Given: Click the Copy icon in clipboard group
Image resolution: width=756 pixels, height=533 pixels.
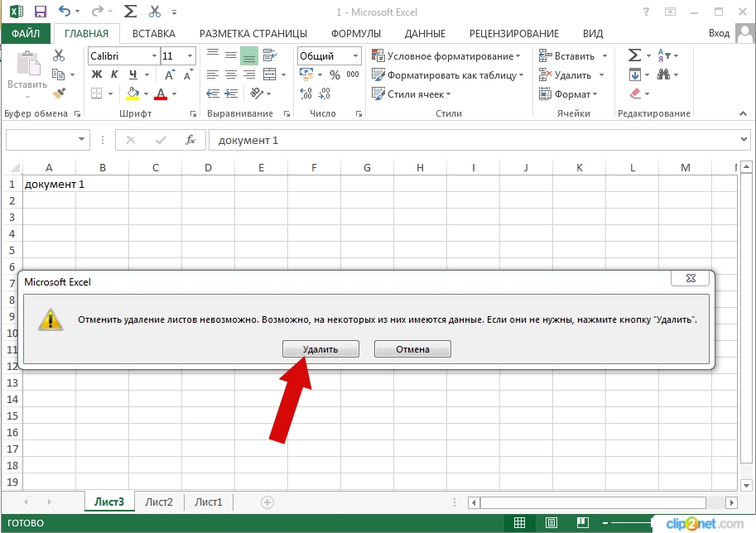Looking at the screenshot, I should click(58, 74).
